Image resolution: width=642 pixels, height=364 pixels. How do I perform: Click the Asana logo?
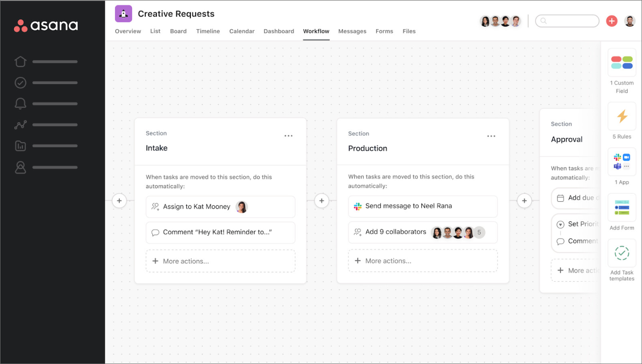pyautogui.click(x=46, y=25)
